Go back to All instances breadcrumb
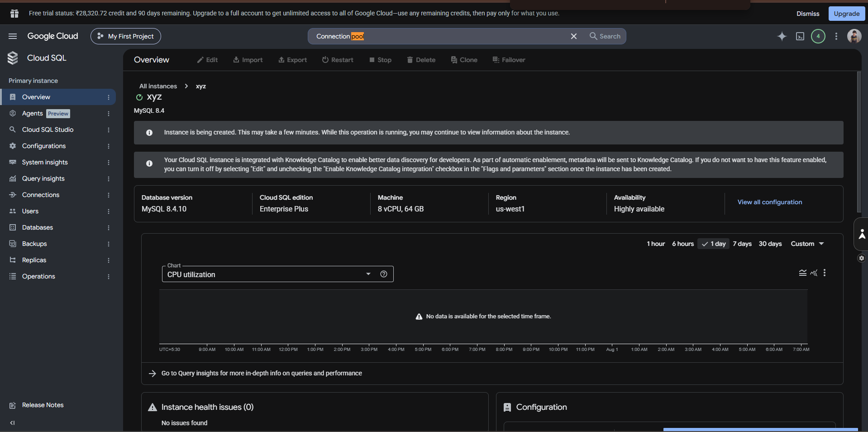Image resolution: width=868 pixels, height=432 pixels. tap(158, 86)
